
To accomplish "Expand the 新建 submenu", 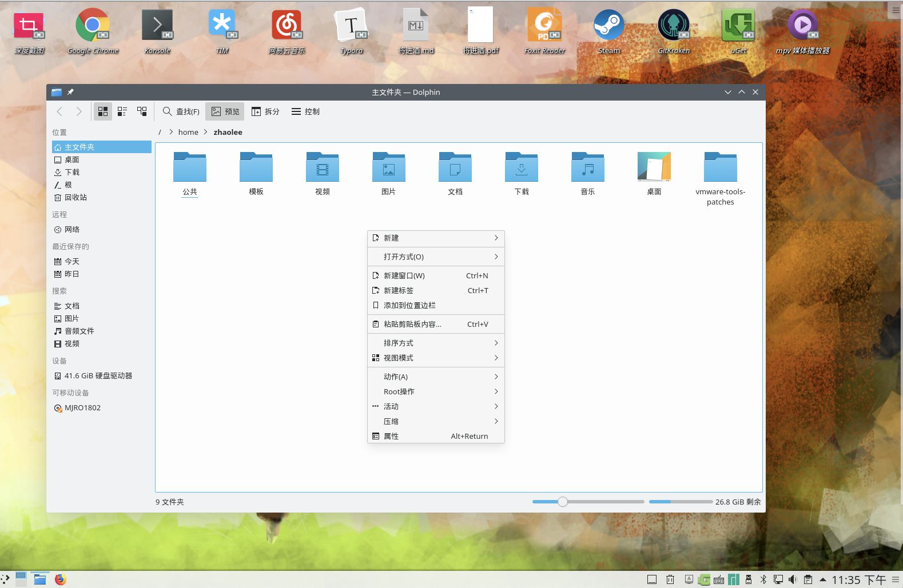I will pos(436,238).
